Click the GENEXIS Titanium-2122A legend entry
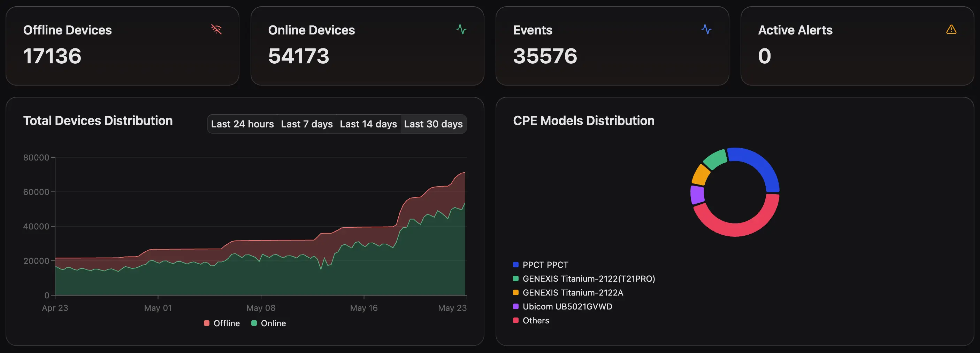This screenshot has width=980, height=353. (x=568, y=292)
